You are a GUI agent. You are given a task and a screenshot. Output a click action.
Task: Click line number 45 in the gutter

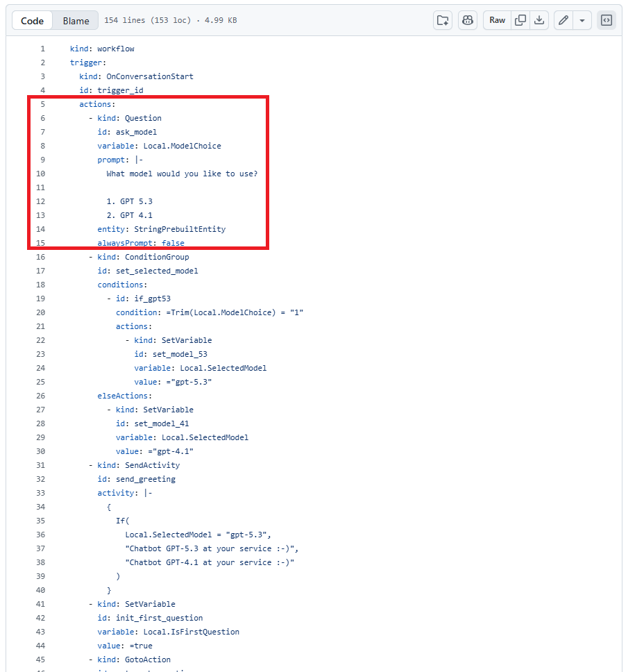click(40, 660)
